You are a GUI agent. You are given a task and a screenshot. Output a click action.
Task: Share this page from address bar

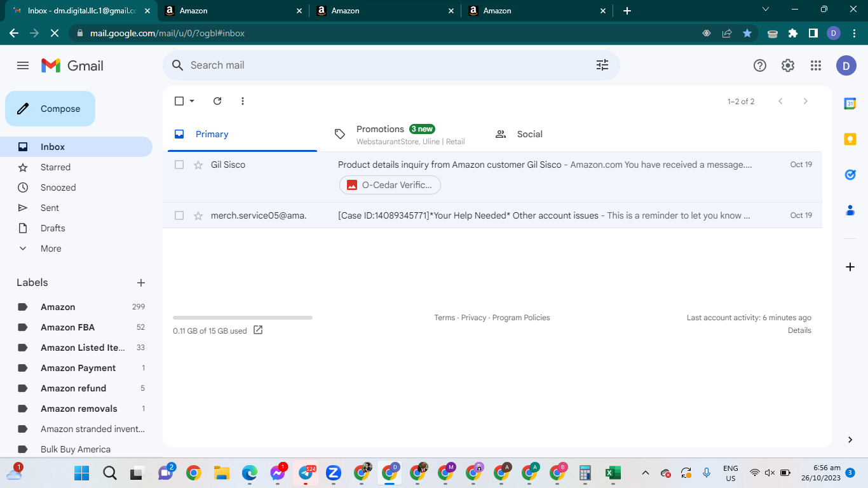tap(727, 33)
